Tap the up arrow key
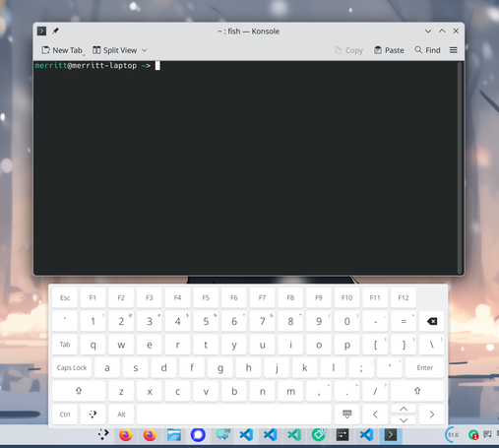Viewport: 499px width, 448px height. tap(404, 409)
